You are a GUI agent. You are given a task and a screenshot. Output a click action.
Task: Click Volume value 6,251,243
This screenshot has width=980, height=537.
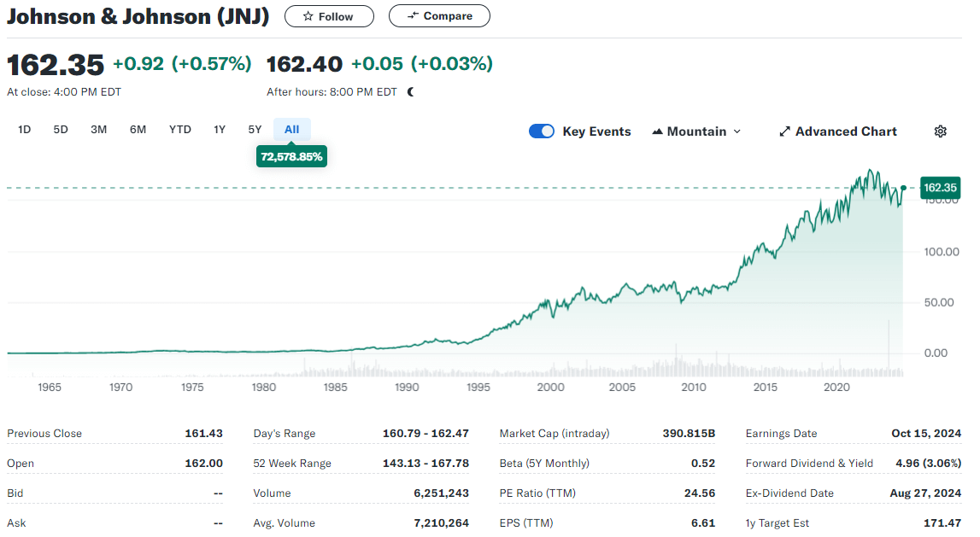point(441,493)
